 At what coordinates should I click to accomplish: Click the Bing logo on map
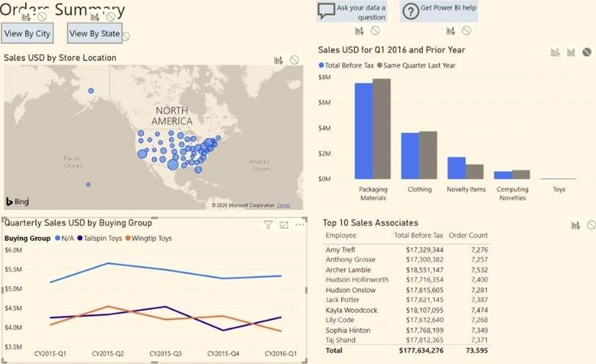[18, 201]
